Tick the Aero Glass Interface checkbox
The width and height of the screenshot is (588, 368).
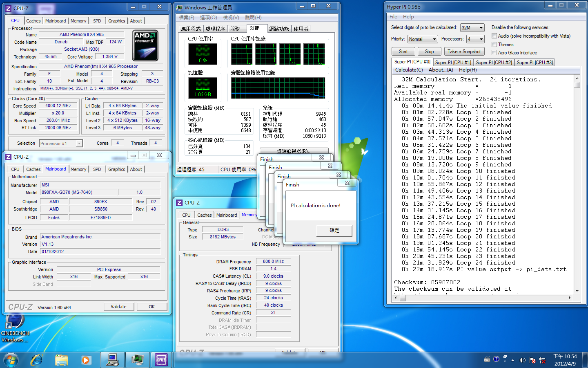494,53
